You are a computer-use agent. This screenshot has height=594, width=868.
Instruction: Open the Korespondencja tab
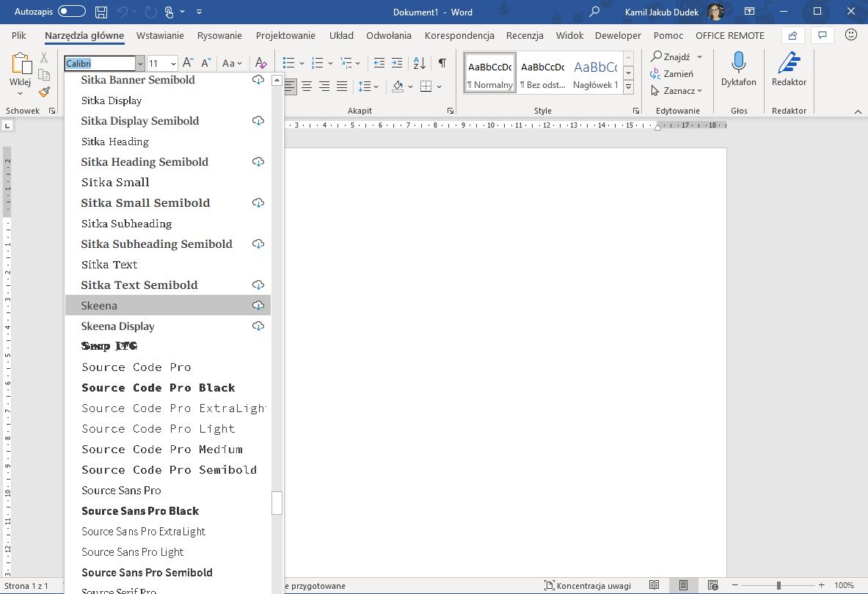459,35
